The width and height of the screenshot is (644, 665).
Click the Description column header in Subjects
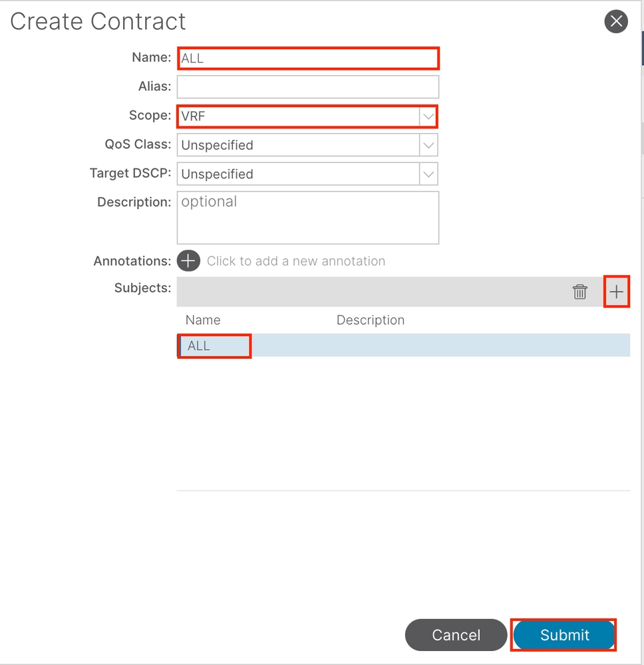coord(371,320)
